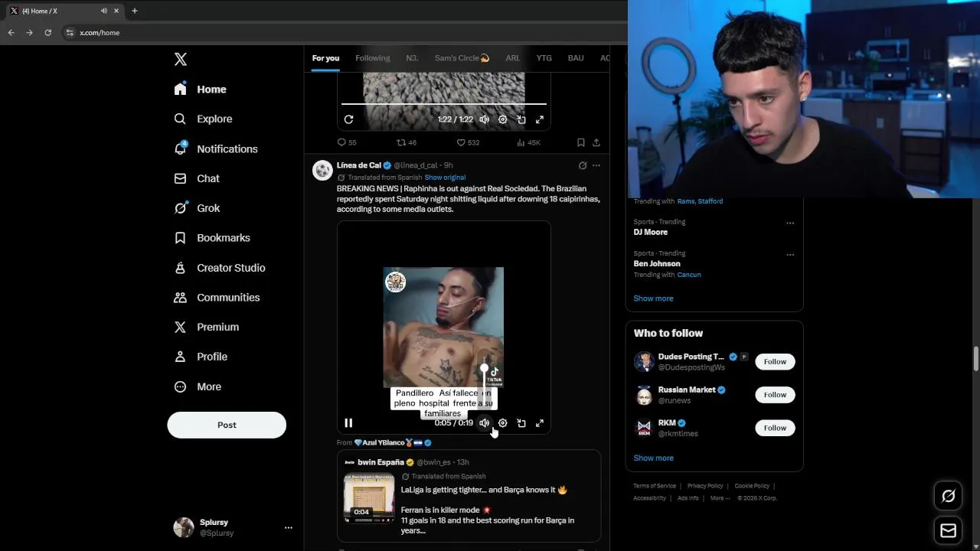This screenshot has width=980, height=551.
Task: Expand options for the DJ Moore trend
Action: (790, 223)
